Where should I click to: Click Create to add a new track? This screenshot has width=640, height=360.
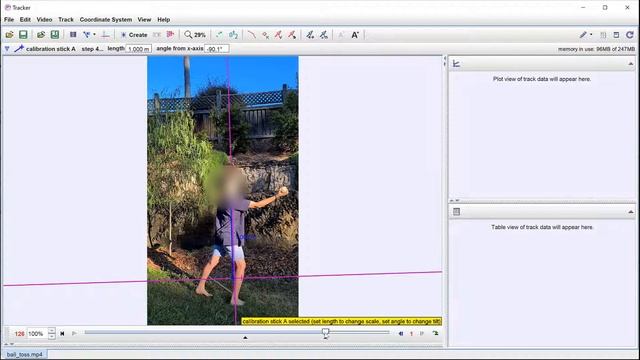133,35
